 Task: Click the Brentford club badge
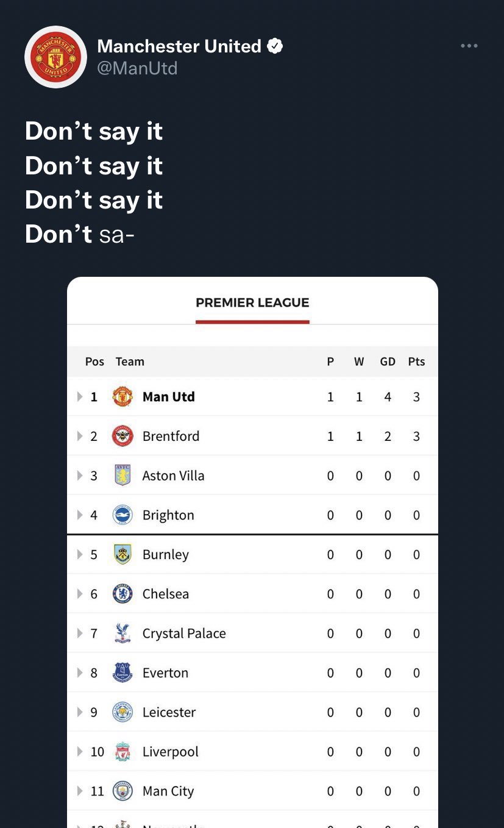point(122,436)
